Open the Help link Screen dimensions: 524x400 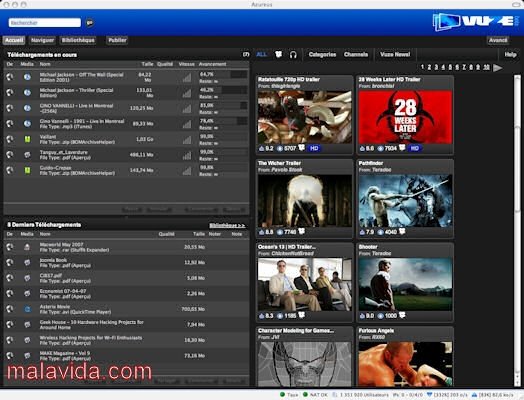click(510, 54)
